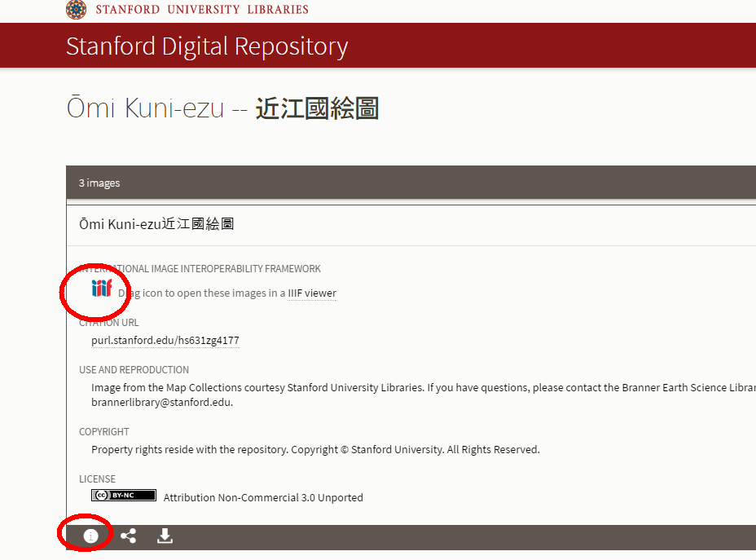756x560 pixels.
Task: Click the 3 images header label
Action: [x=99, y=183]
